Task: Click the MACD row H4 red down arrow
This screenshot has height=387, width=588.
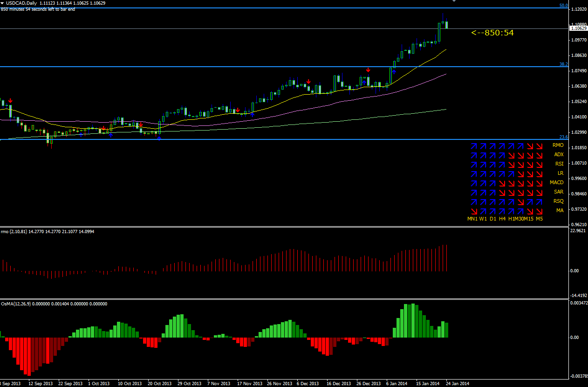Action: (502, 183)
